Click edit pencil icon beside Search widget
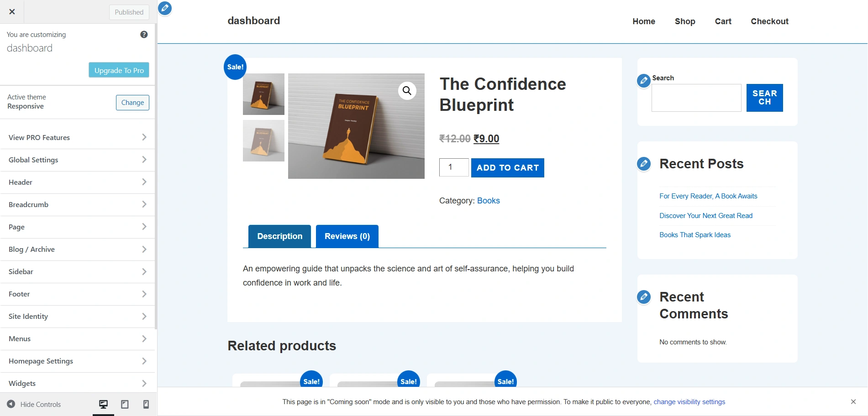 tap(643, 81)
